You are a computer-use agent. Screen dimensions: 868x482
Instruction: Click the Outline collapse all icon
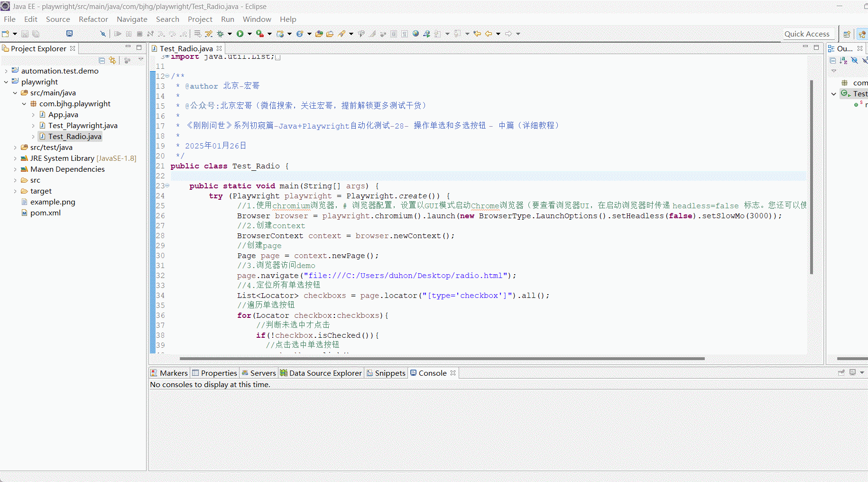point(833,60)
